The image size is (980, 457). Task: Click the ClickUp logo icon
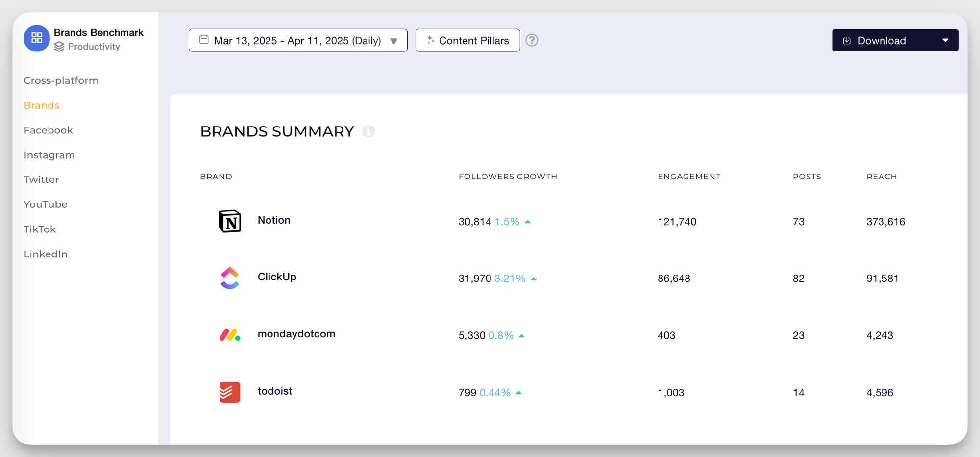pyautogui.click(x=230, y=278)
